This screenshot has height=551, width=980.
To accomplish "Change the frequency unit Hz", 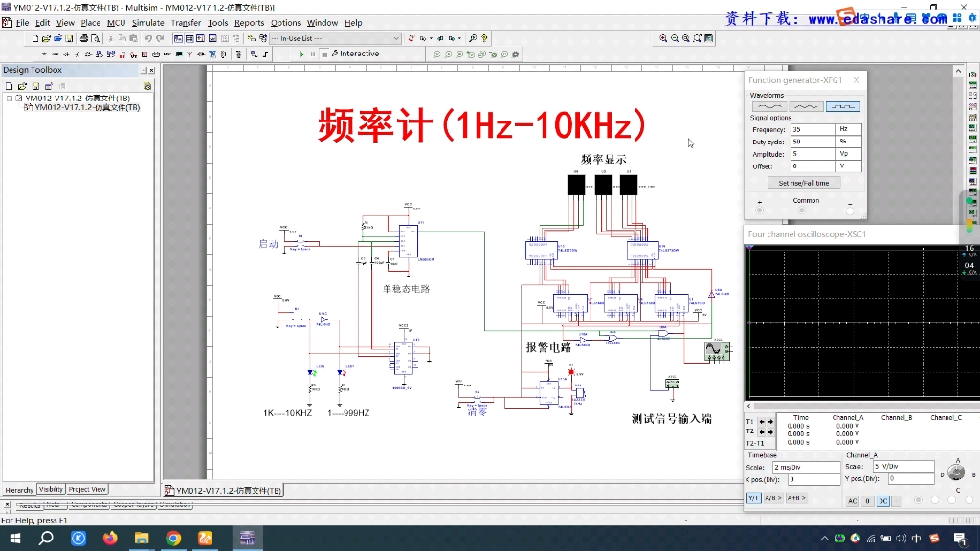I will (x=849, y=129).
